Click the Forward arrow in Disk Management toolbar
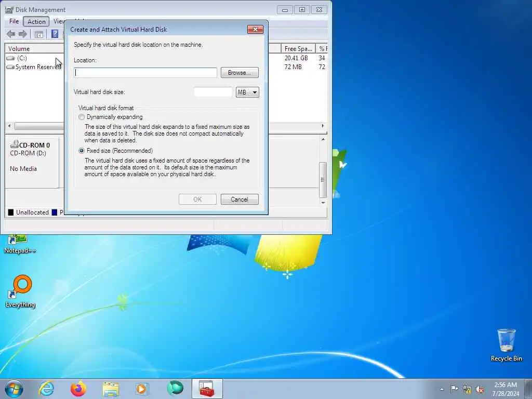Image resolution: width=532 pixels, height=399 pixels. pyautogui.click(x=23, y=34)
